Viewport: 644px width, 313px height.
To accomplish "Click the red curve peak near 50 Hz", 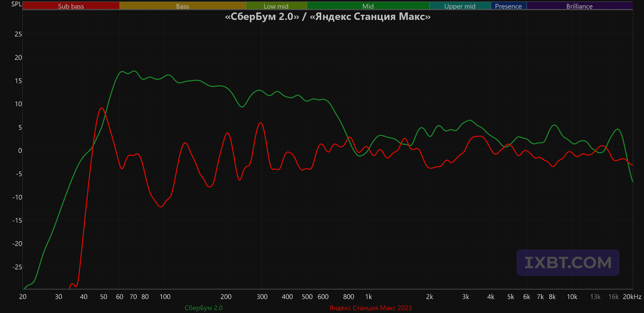I will (101, 108).
